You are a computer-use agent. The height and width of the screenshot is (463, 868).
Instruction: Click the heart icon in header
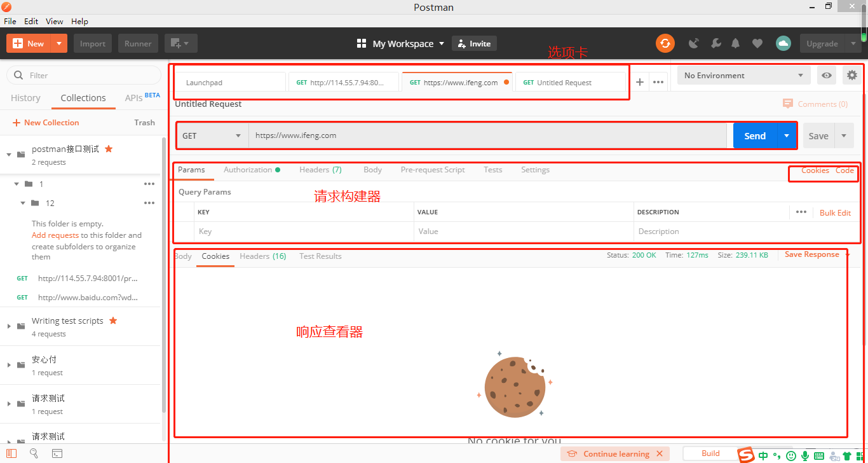[x=757, y=43]
